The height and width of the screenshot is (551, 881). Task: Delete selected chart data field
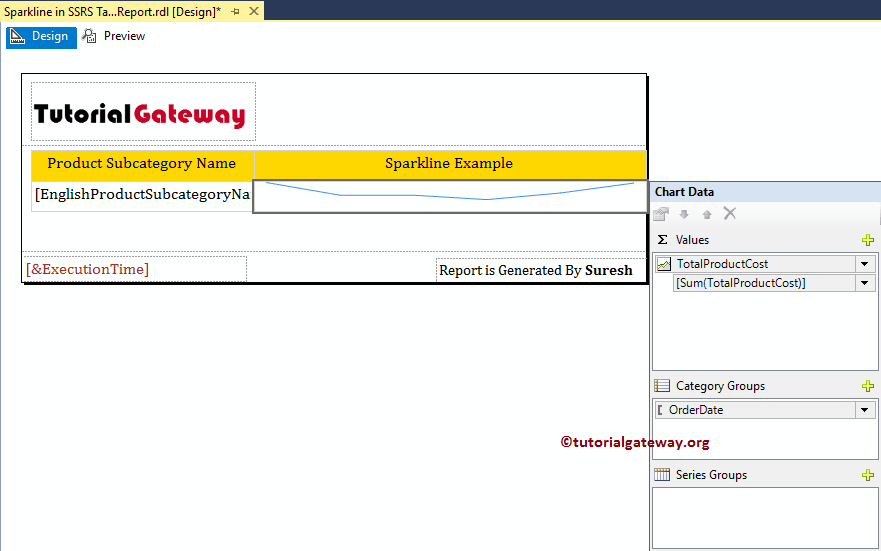pyautogui.click(x=729, y=213)
